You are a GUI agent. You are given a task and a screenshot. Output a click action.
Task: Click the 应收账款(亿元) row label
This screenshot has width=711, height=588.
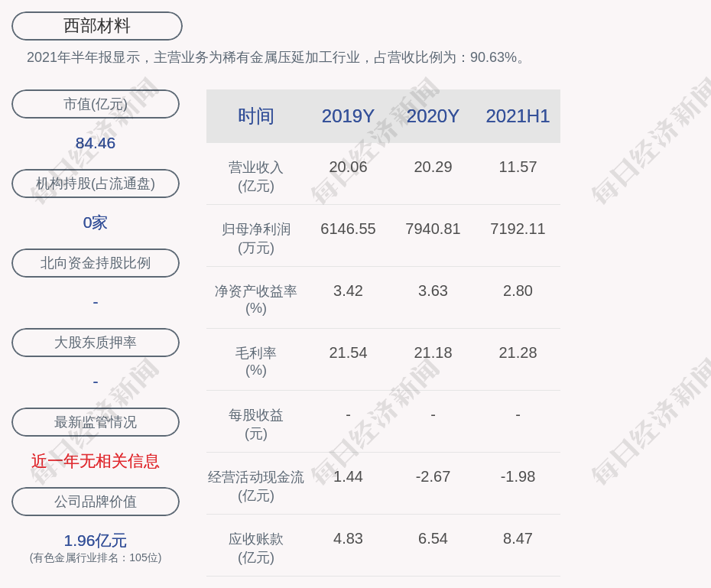coord(256,548)
